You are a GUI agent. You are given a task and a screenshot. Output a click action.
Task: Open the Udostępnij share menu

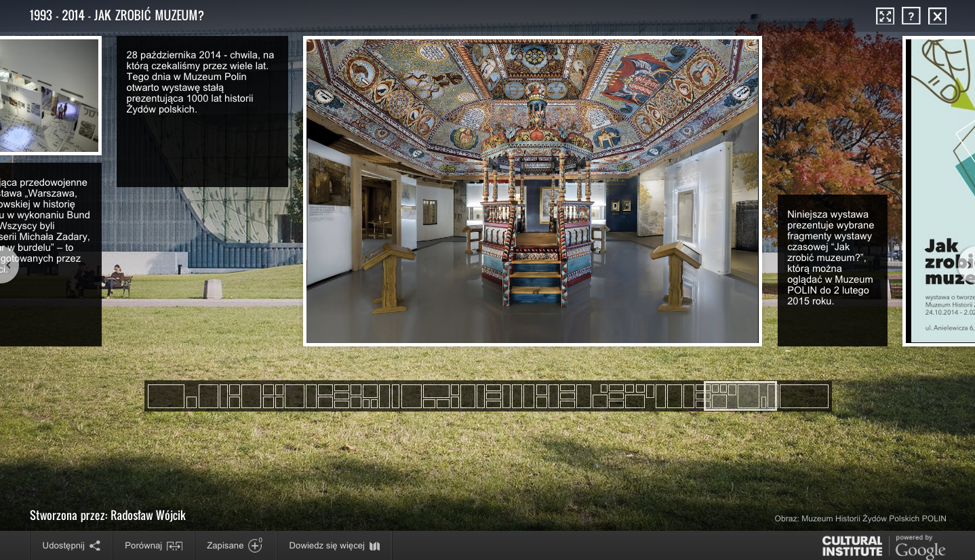coord(71,546)
